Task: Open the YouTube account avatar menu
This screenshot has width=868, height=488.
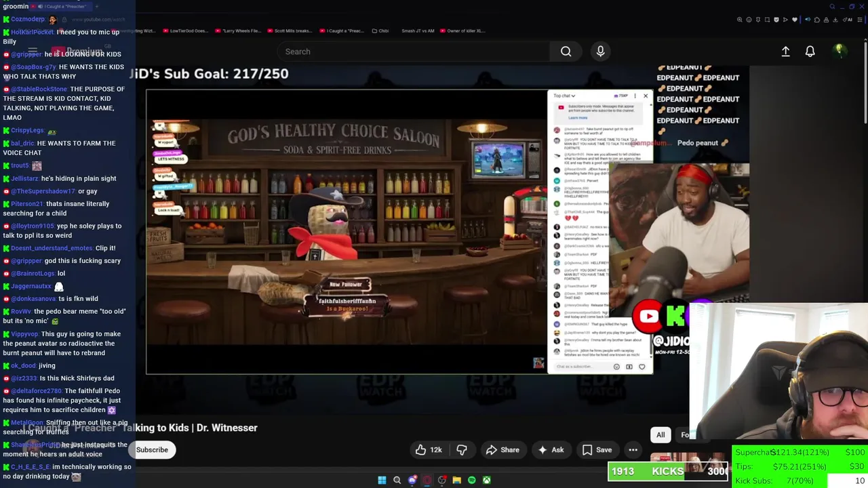Action: (x=839, y=51)
